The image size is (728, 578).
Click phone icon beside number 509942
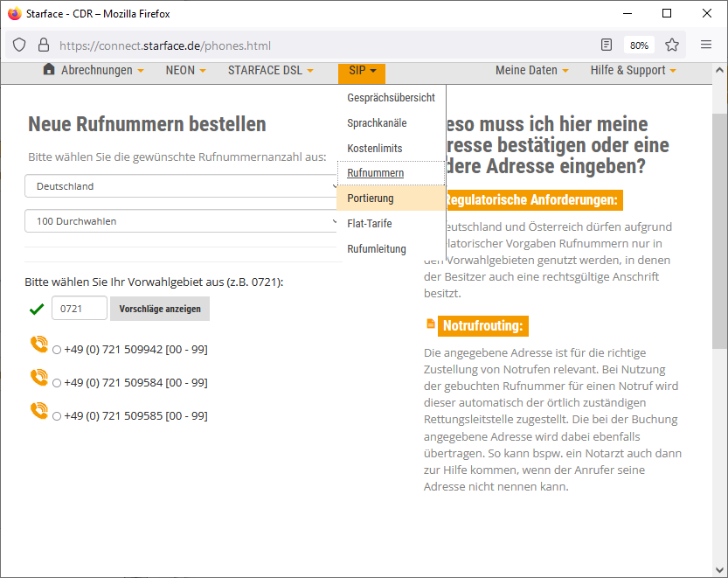[x=38, y=345]
